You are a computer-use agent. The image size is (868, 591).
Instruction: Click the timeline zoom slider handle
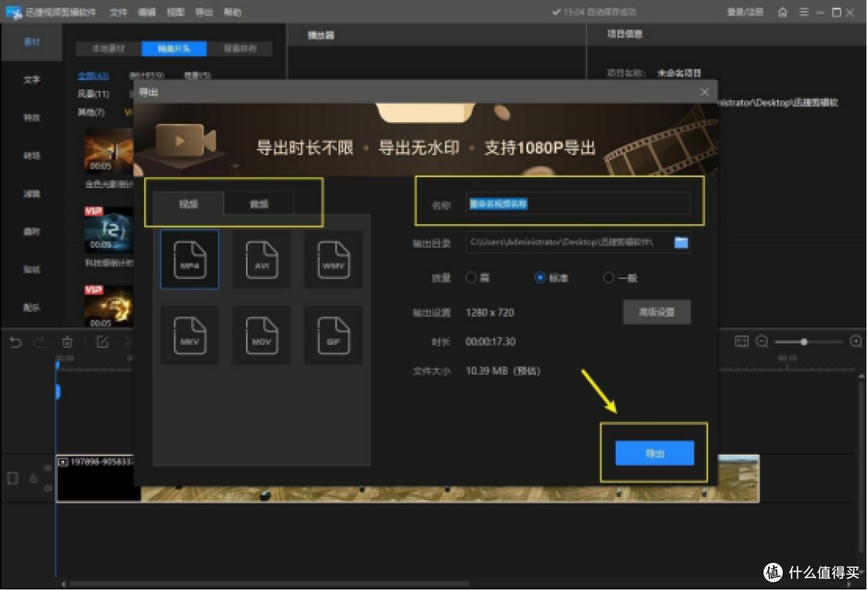[x=804, y=342]
